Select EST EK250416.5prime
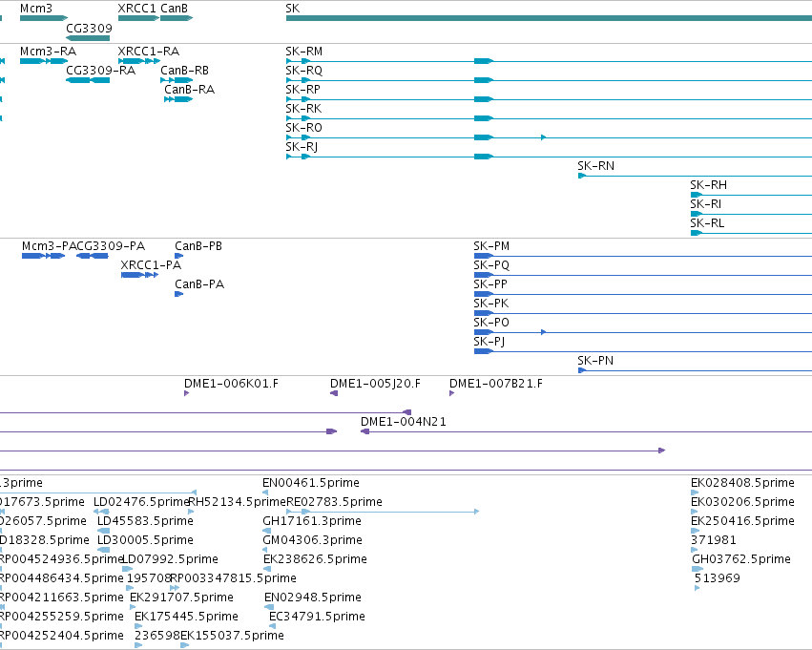 (x=695, y=531)
